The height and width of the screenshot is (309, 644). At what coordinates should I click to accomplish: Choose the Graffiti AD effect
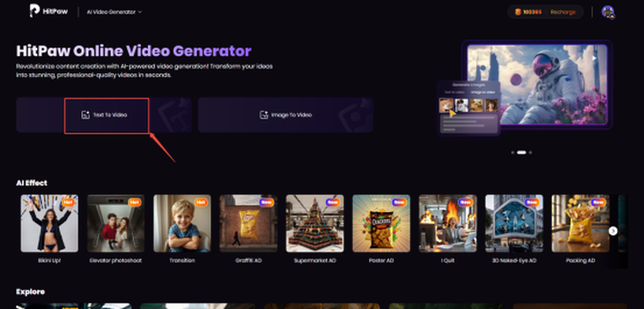[248, 223]
